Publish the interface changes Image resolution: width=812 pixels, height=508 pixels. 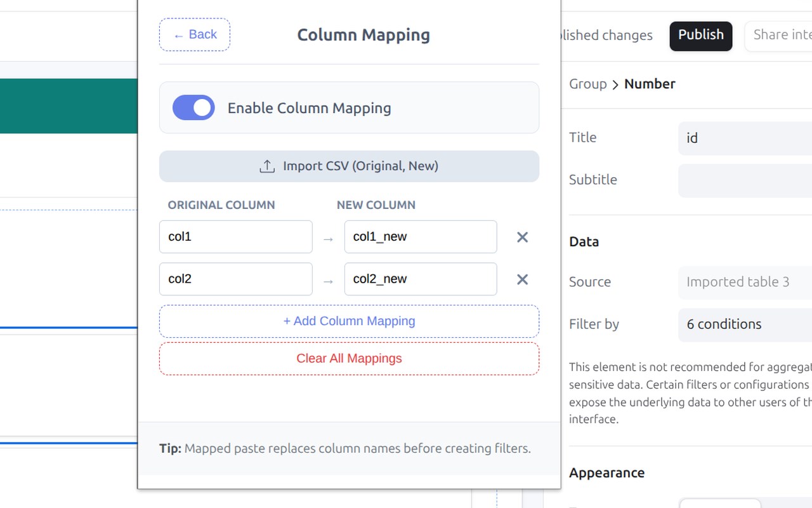point(701,36)
